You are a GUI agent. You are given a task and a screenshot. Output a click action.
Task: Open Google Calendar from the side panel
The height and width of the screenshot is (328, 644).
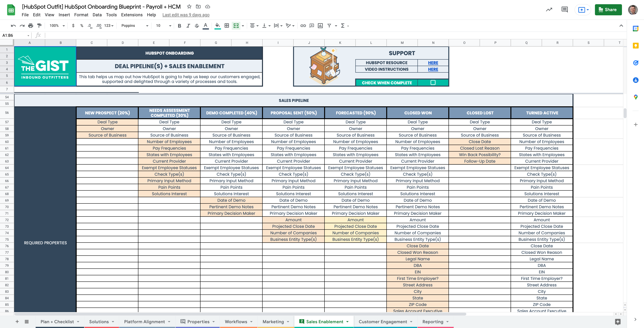click(x=636, y=29)
